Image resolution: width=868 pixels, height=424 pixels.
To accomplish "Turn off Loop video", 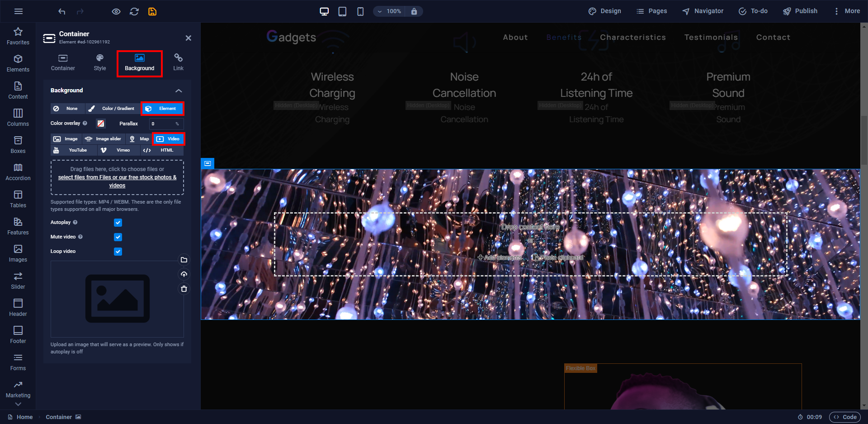I will (118, 252).
